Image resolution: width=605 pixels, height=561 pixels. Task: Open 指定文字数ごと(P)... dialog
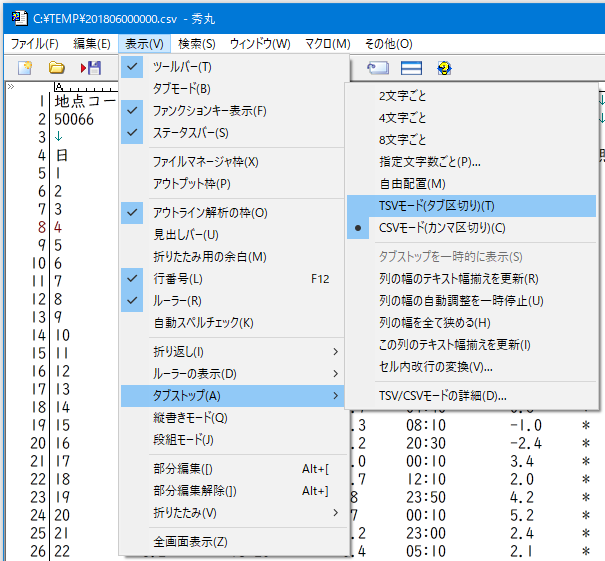coord(471,162)
